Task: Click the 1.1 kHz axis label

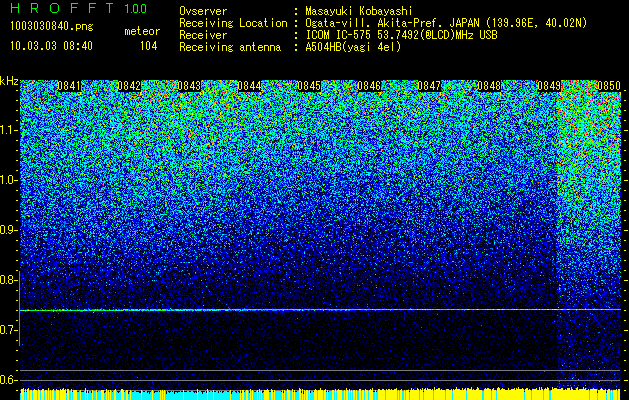Action: [8, 130]
